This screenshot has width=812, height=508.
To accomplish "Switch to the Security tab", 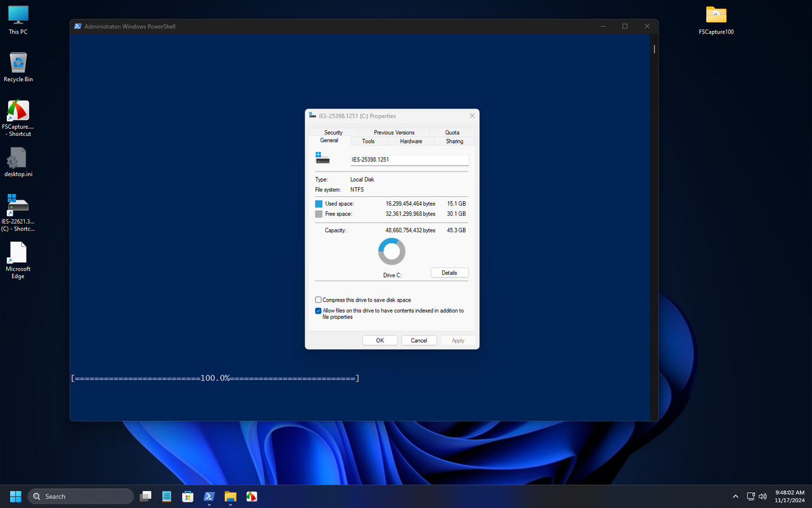I will pos(333,132).
